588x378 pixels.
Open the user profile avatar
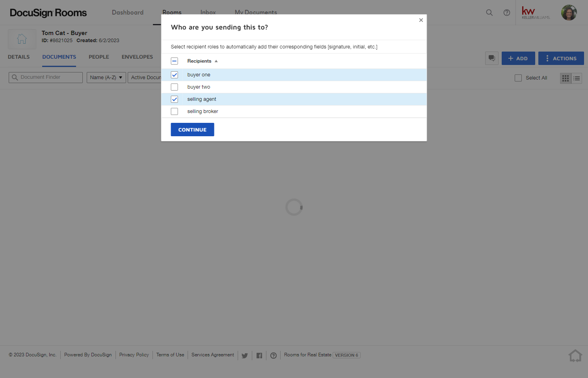coord(569,13)
